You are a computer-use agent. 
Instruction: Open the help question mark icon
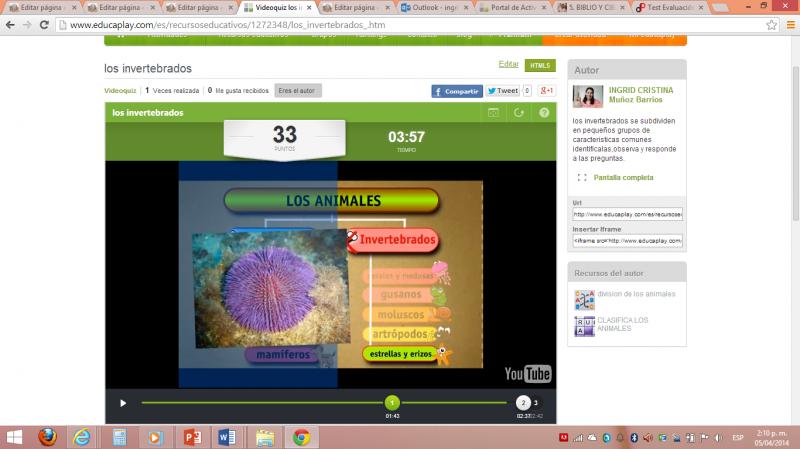click(544, 113)
